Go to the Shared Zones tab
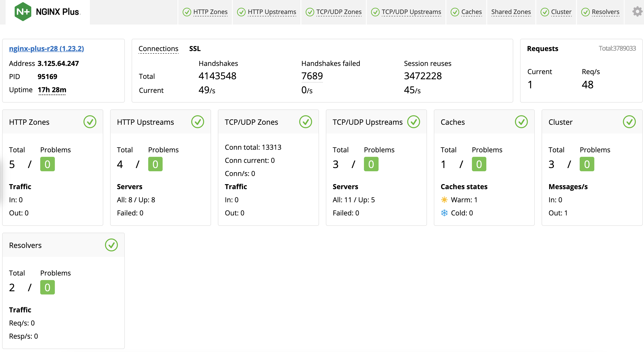The height and width of the screenshot is (352, 644). (x=511, y=12)
